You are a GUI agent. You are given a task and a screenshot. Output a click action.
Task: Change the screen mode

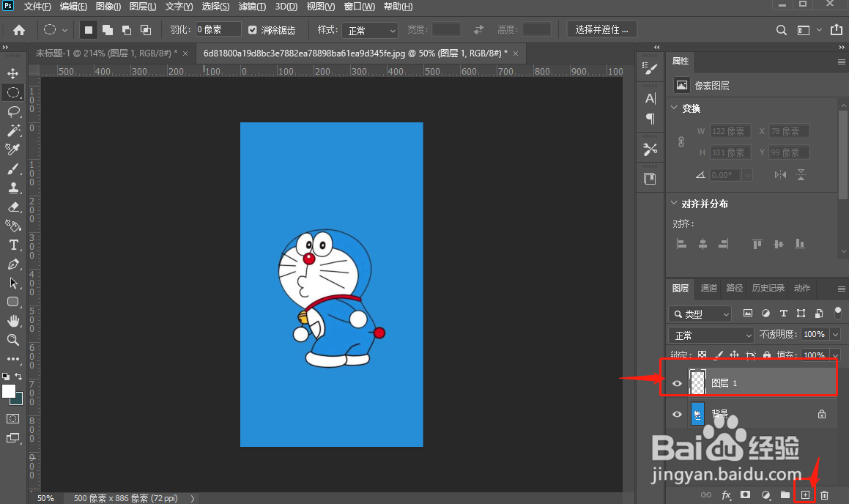[13, 438]
